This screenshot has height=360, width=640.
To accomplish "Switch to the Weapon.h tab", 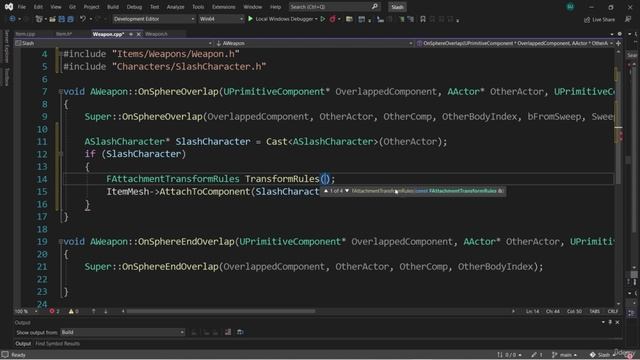I will pyautogui.click(x=156, y=34).
